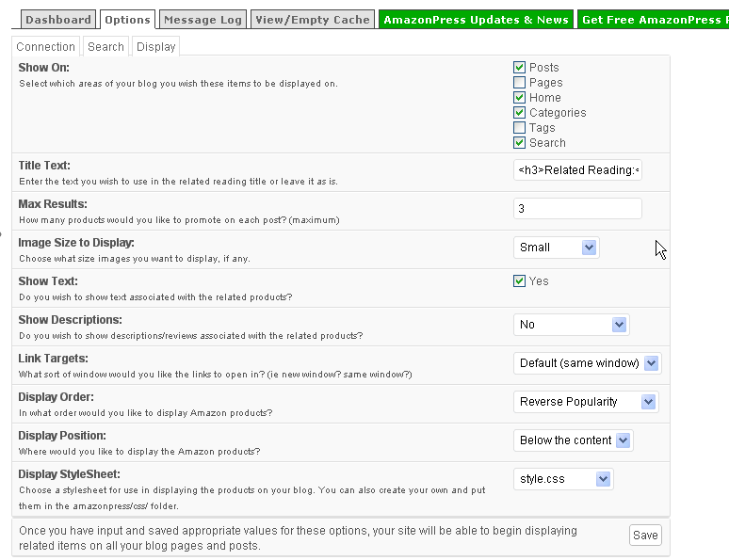Click the Display Position: label
The width and height of the screenshot is (729, 560).
coord(62,436)
